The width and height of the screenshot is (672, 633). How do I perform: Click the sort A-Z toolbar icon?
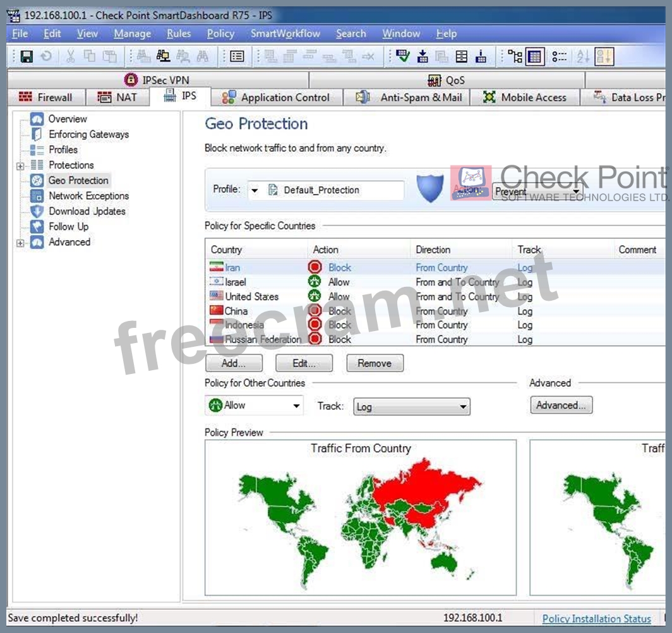(583, 56)
